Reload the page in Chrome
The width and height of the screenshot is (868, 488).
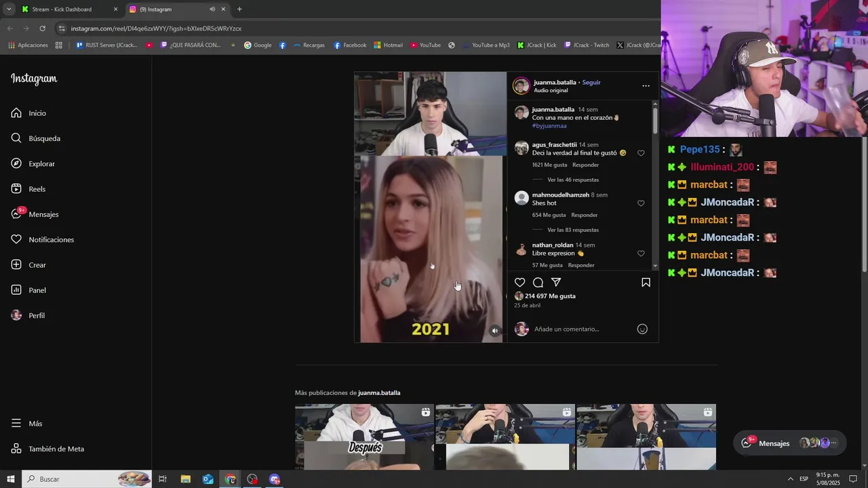coord(42,28)
